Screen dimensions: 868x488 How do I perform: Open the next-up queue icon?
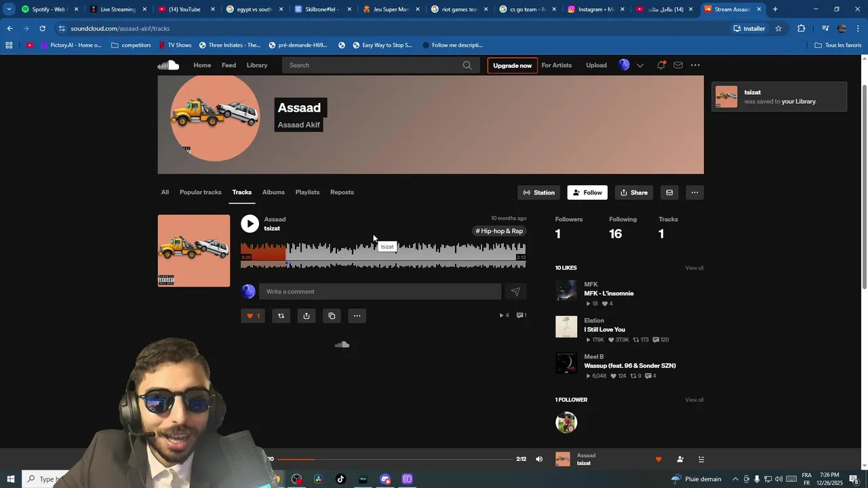click(x=701, y=460)
